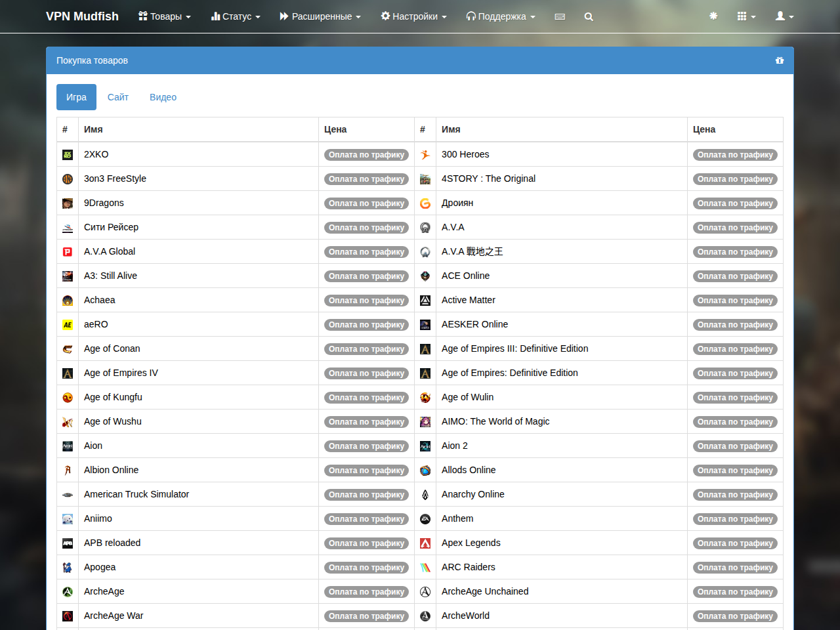The height and width of the screenshot is (630, 840).
Task: Click the AESKER Online game name
Action: pos(474,324)
